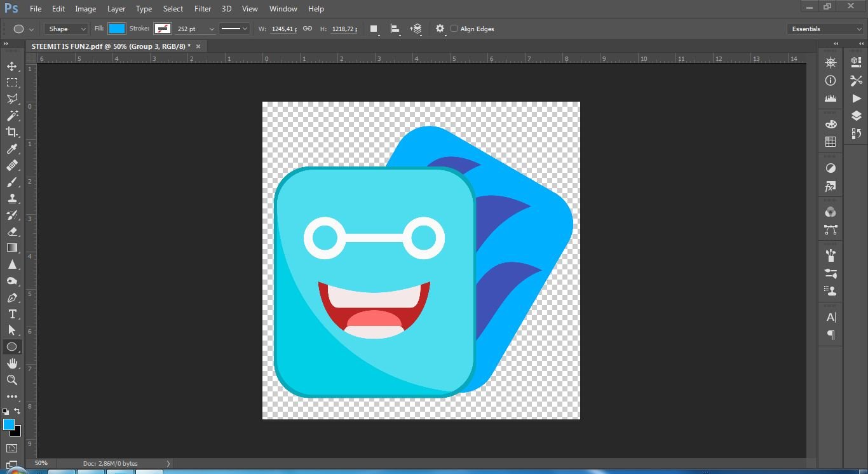Screen dimensions: 868x474
Task: Select the Eraser tool
Action: (x=12, y=231)
